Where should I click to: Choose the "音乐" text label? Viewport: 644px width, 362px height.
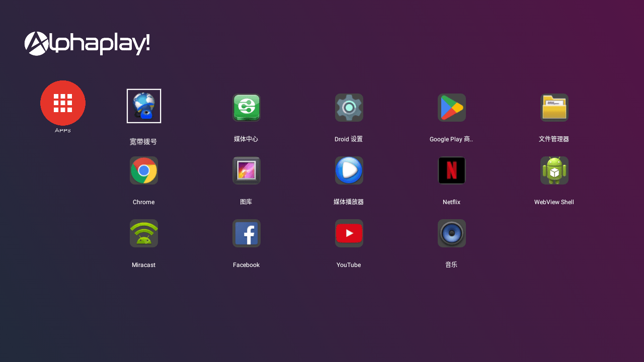click(x=451, y=265)
